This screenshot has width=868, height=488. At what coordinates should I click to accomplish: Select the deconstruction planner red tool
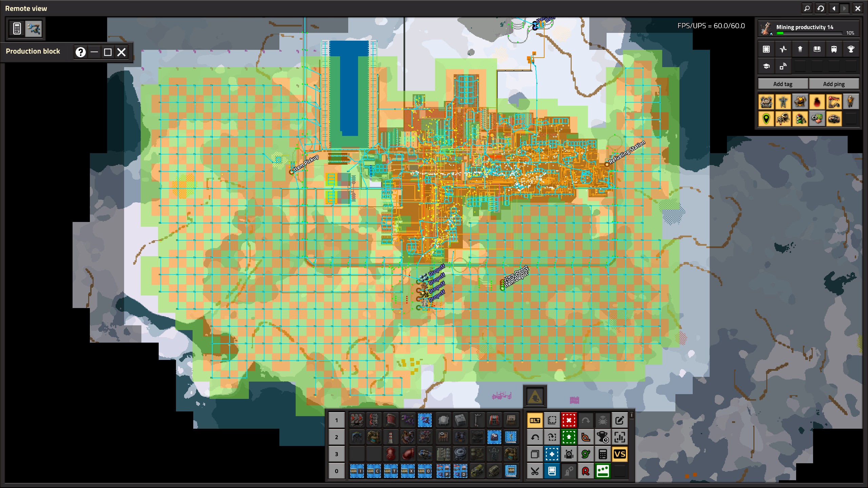[569, 420]
